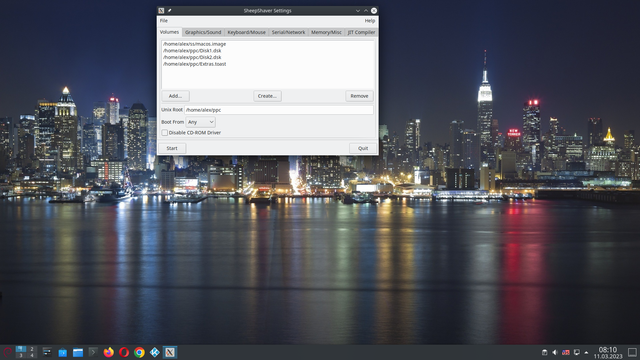Screen dimensions: 640x360
Task: Open the Boot From dropdown
Action: [200, 122]
